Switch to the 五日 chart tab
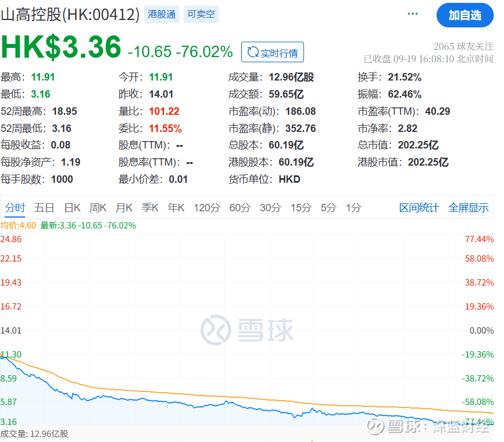Viewport: 504px width, 442px height. tap(45, 208)
